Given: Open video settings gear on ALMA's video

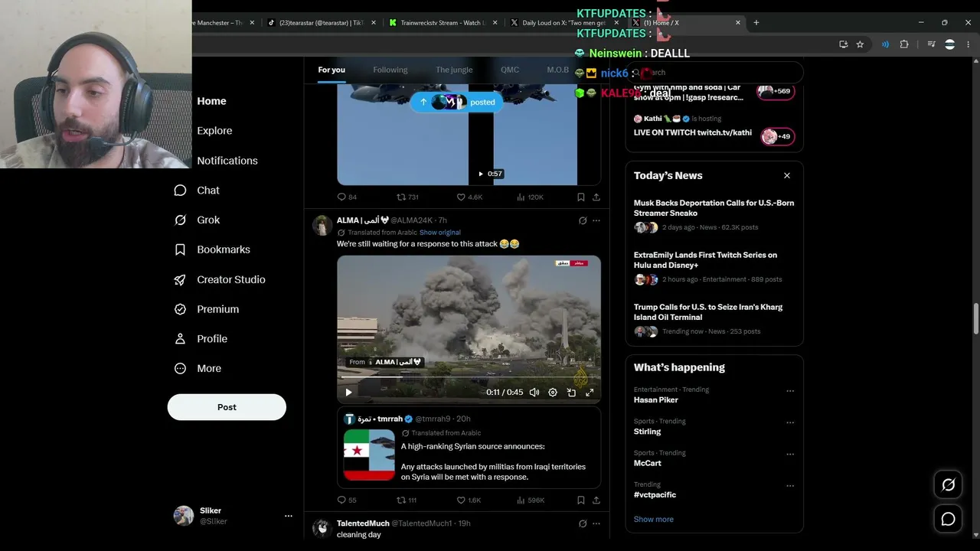Looking at the screenshot, I should (x=553, y=393).
